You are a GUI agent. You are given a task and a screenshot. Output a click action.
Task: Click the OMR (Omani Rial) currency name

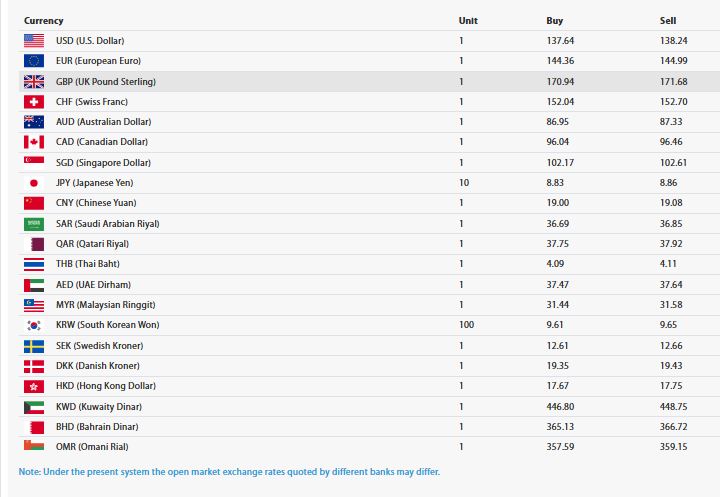click(x=92, y=446)
